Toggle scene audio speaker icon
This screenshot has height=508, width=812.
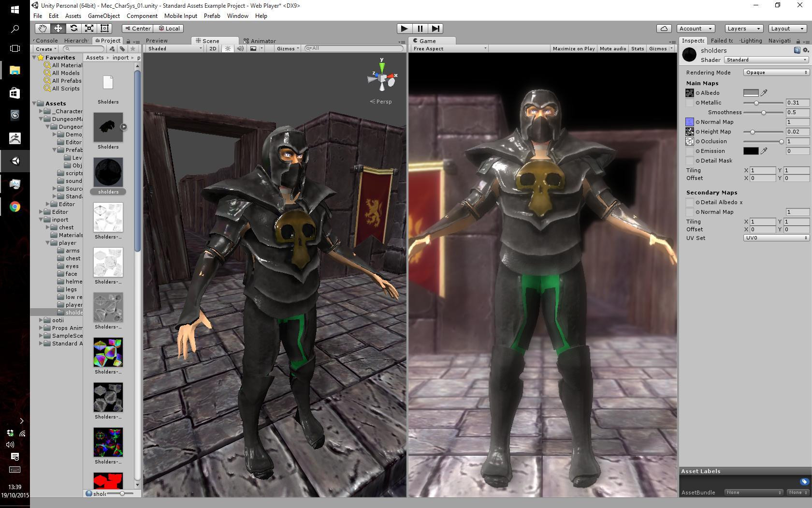(240, 48)
